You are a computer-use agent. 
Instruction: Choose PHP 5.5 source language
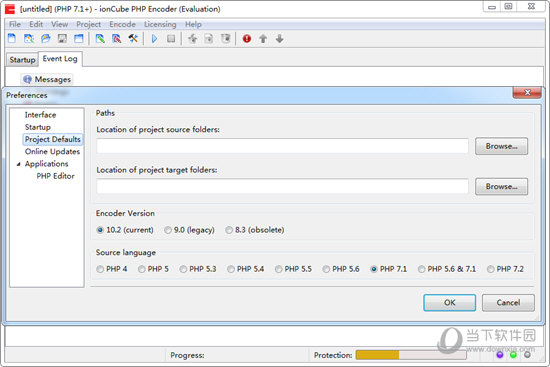pos(293,269)
